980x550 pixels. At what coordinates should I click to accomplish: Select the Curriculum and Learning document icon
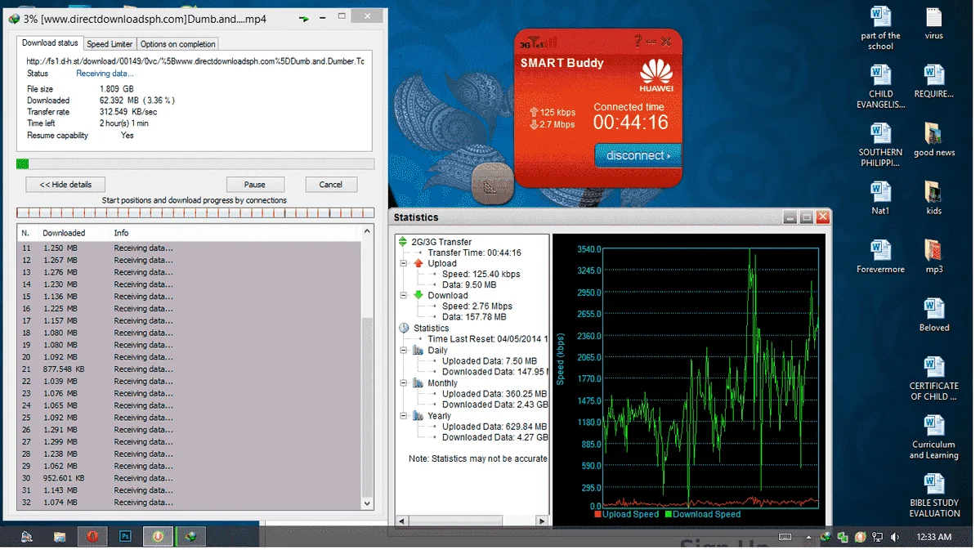click(x=933, y=437)
